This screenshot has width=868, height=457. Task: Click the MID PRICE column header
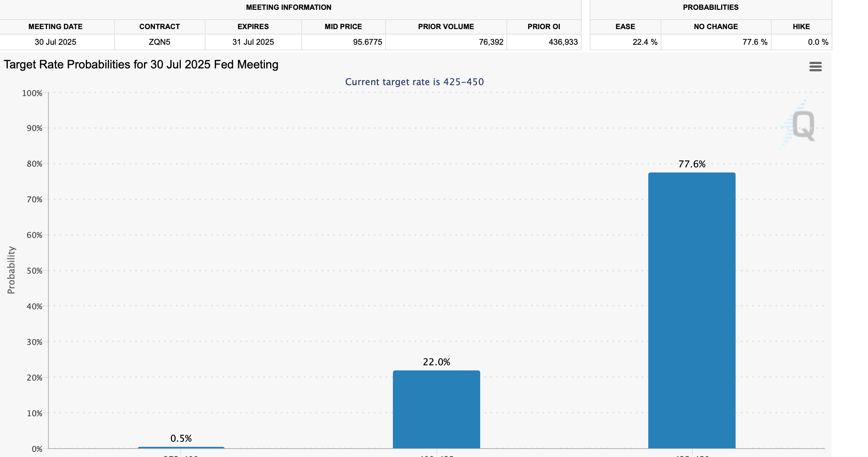point(343,27)
